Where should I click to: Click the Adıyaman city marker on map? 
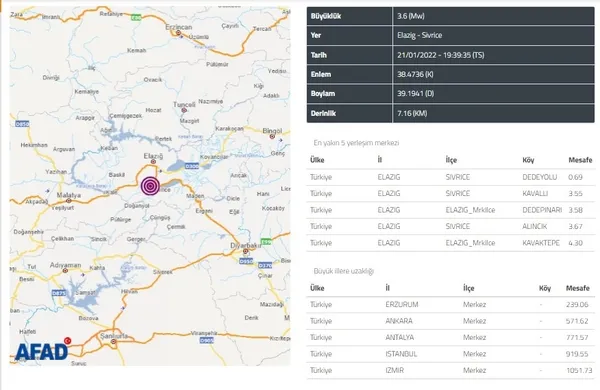click(x=65, y=271)
